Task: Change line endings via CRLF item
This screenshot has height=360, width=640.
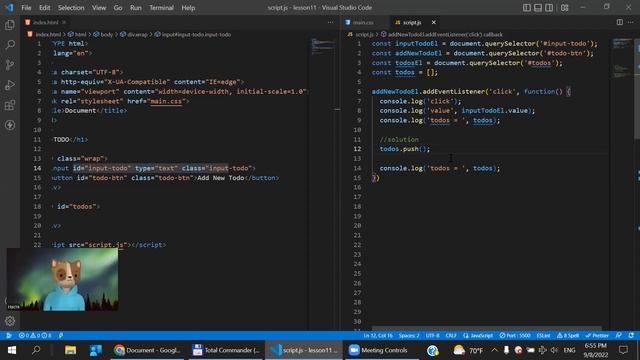Action: pos(451,336)
